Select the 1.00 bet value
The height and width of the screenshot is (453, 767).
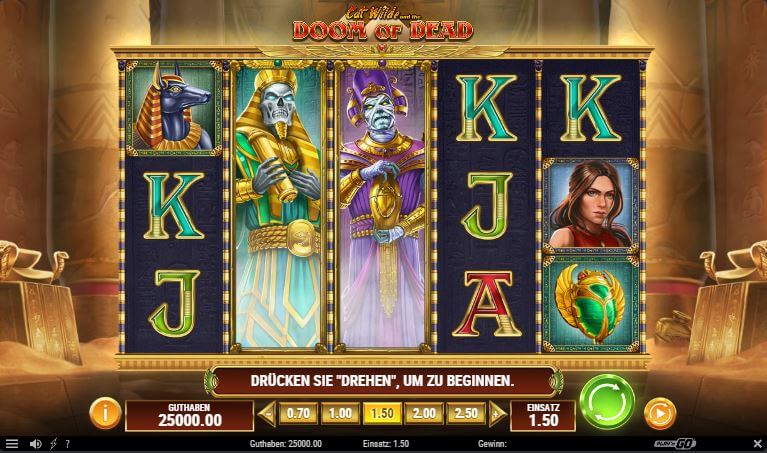click(x=340, y=413)
